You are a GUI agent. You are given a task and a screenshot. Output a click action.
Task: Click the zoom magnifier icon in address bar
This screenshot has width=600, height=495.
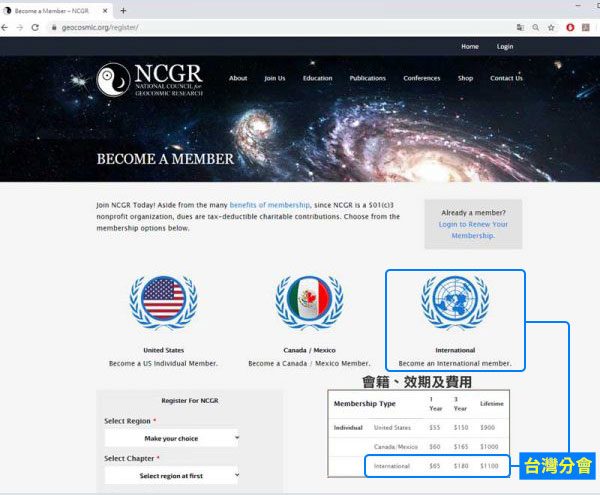point(536,28)
